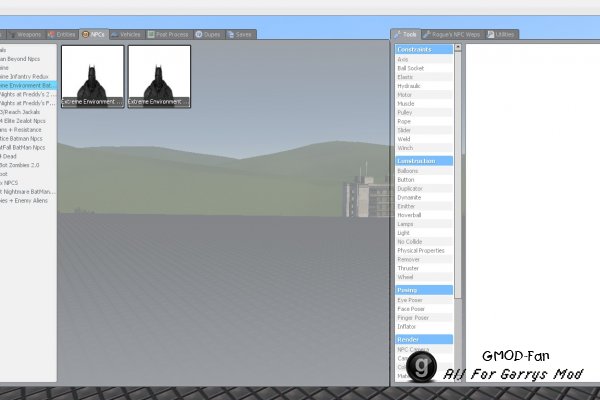Open the Entities tab
The height and width of the screenshot is (400, 600).
[61, 34]
